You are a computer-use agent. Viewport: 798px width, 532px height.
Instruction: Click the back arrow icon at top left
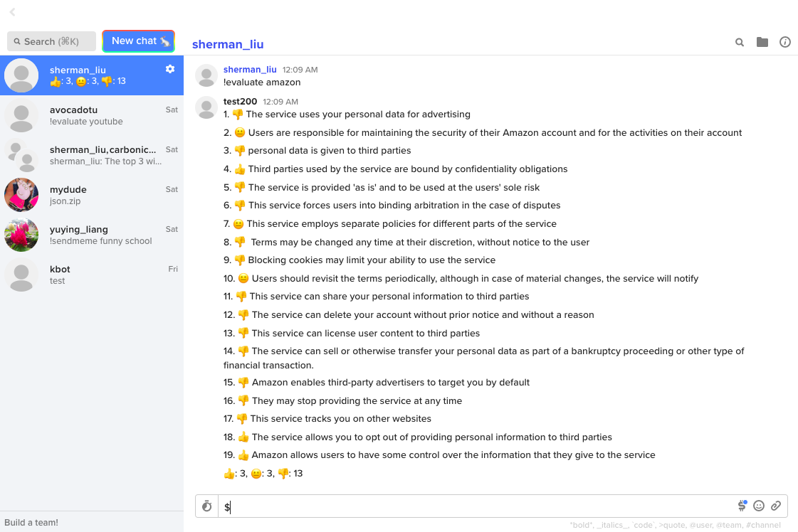pos(12,11)
